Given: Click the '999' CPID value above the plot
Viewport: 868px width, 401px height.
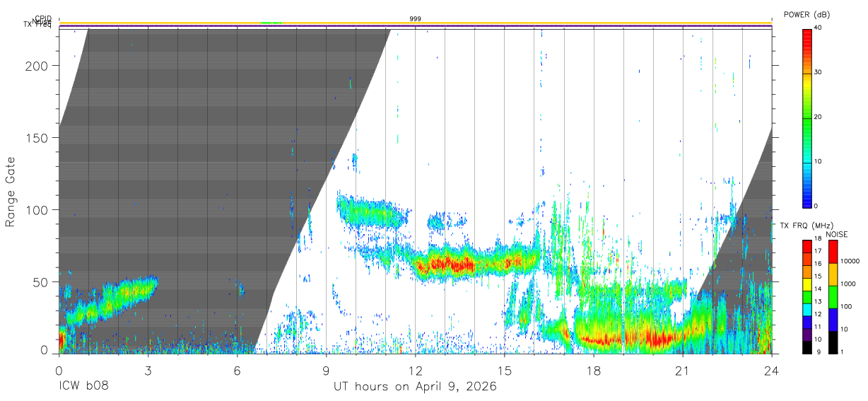Looking at the screenshot, I should tap(416, 18).
